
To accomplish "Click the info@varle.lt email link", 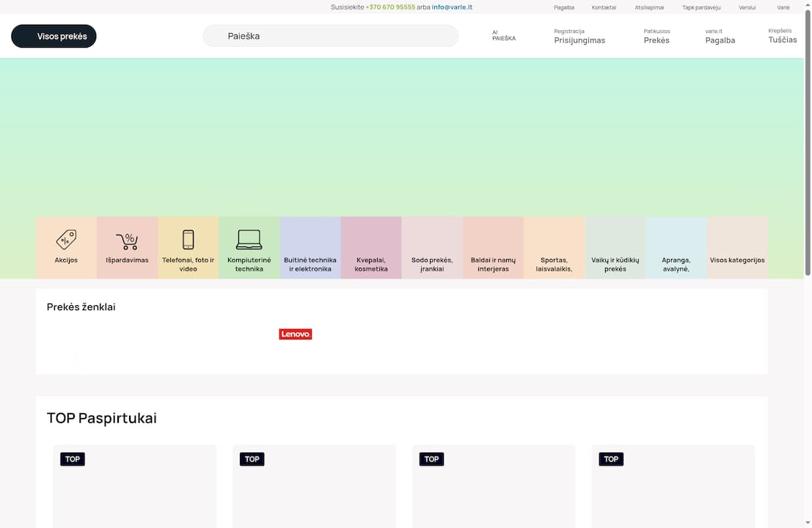I will pyautogui.click(x=452, y=7).
